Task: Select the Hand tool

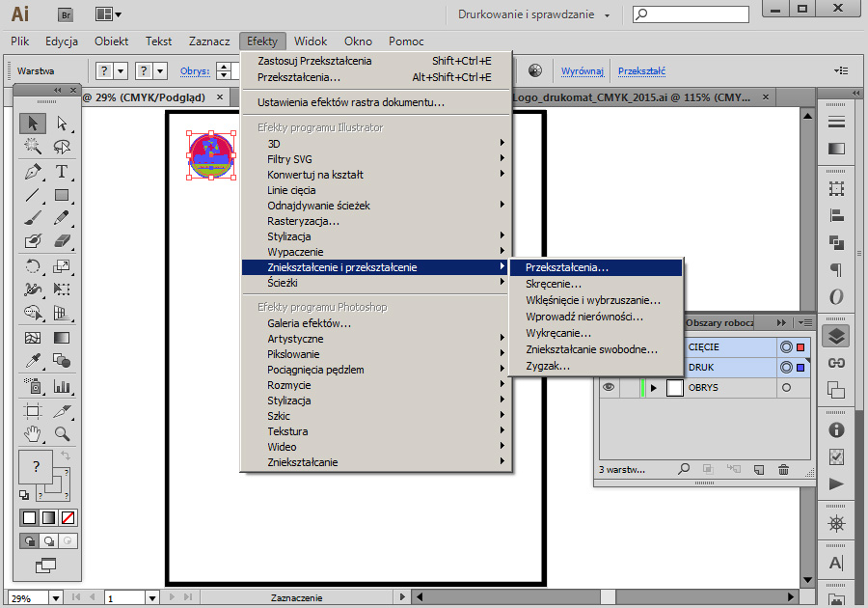Action: [x=34, y=433]
